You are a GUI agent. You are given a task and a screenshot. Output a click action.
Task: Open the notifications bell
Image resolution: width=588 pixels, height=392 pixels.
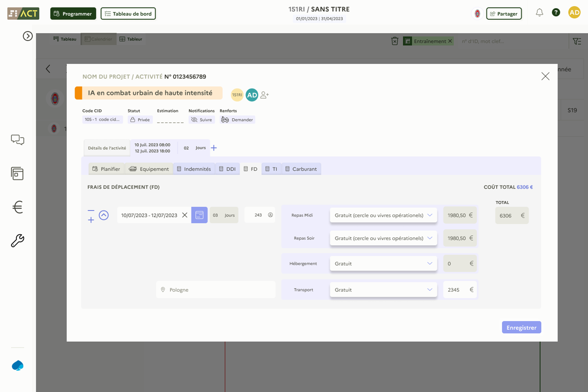pos(539,13)
